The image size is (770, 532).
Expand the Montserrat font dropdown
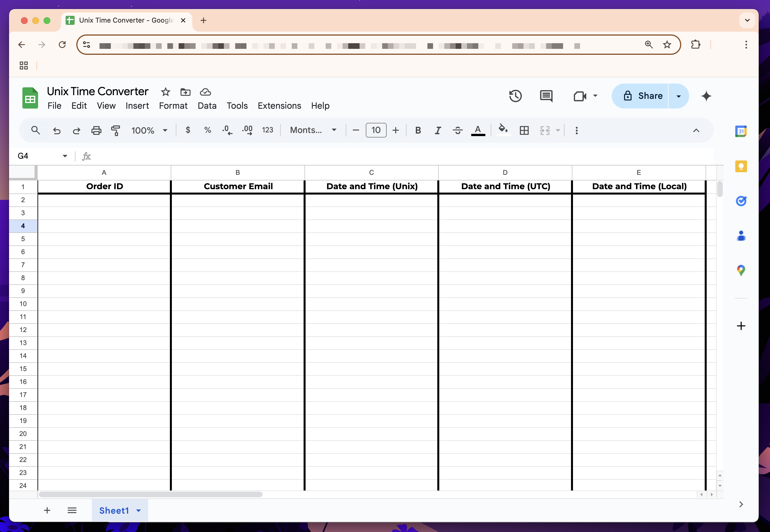point(313,130)
